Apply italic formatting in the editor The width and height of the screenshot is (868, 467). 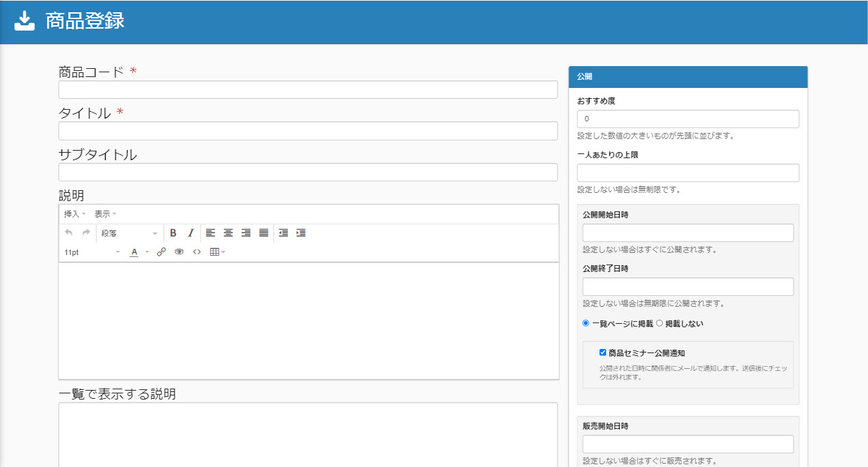coord(191,233)
